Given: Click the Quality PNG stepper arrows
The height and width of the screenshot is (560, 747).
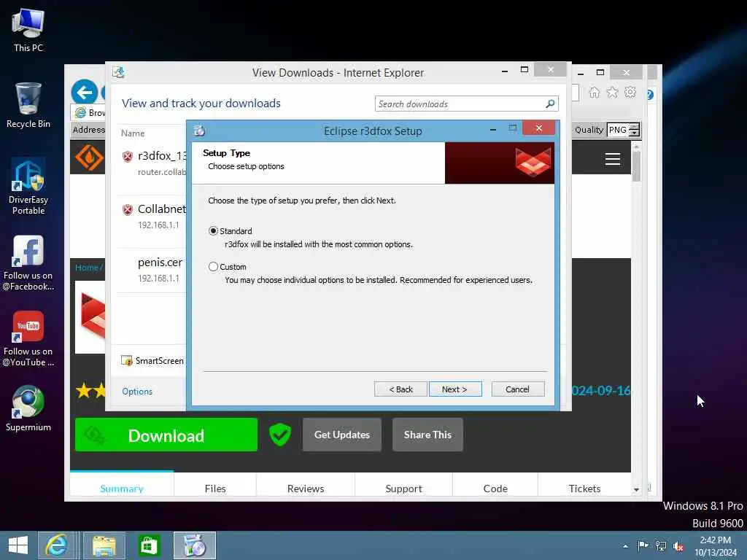Looking at the screenshot, I should click(x=635, y=130).
